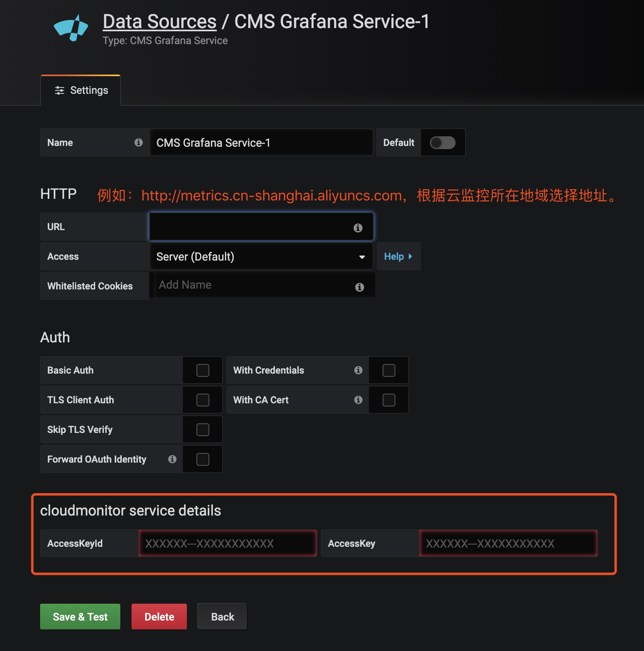The width and height of the screenshot is (644, 651).
Task: Click the 'Auth' section heading
Action: (55, 338)
